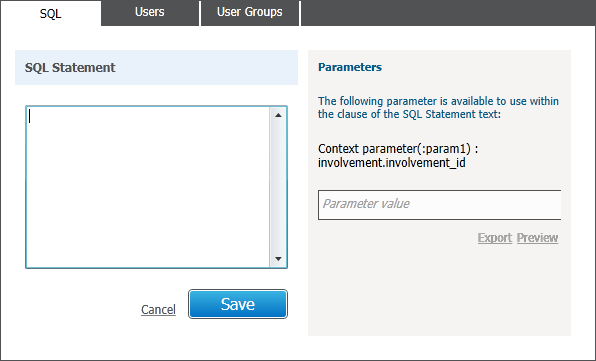Open the Users tab
The height and width of the screenshot is (361, 596).
coord(150,13)
